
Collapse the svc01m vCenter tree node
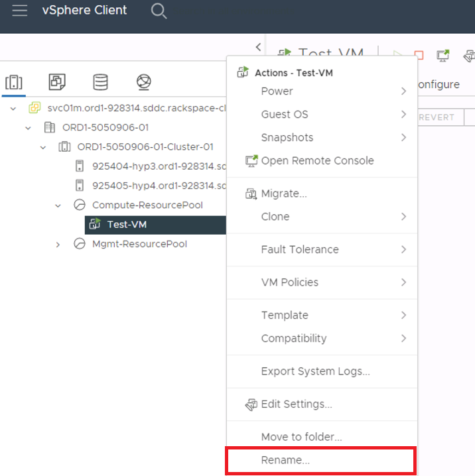[x=13, y=108]
